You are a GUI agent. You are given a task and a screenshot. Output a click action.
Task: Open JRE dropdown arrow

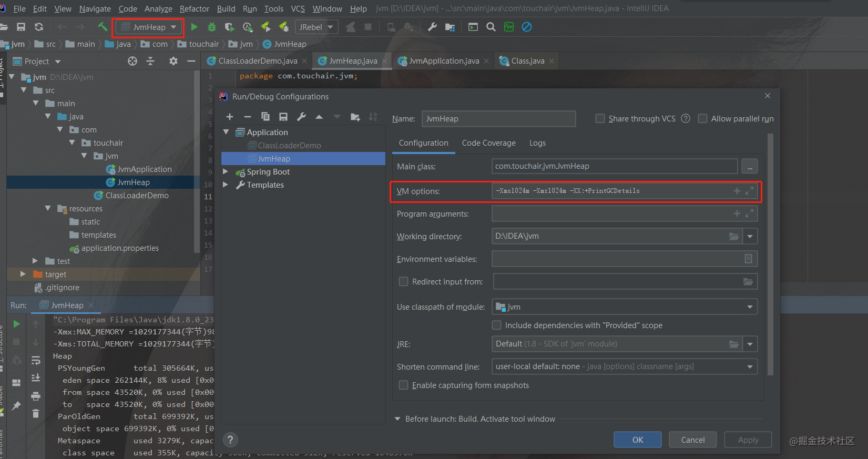coord(750,344)
